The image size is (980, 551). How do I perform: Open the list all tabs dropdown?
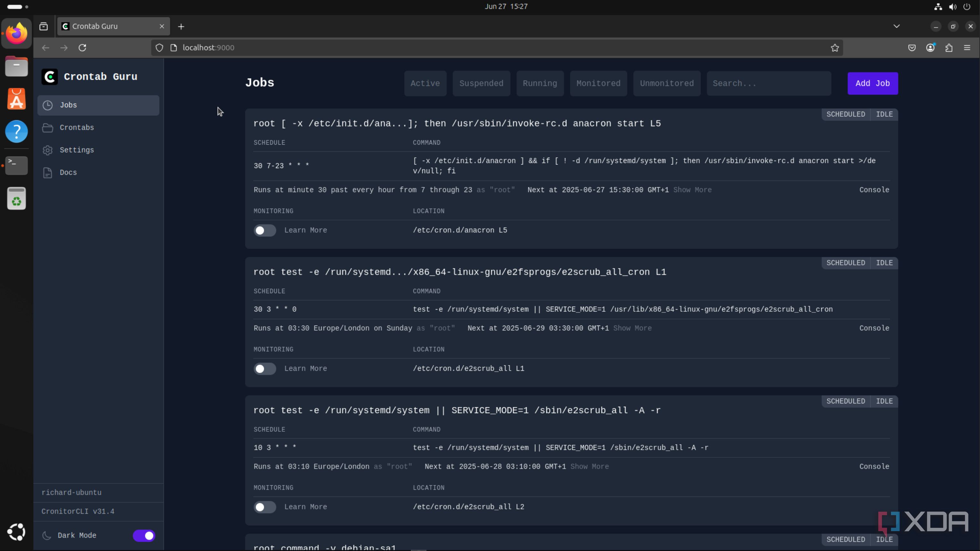[897, 26]
